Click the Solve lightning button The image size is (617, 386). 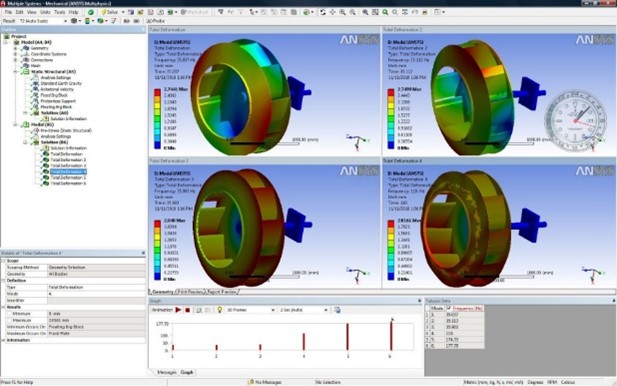110,12
